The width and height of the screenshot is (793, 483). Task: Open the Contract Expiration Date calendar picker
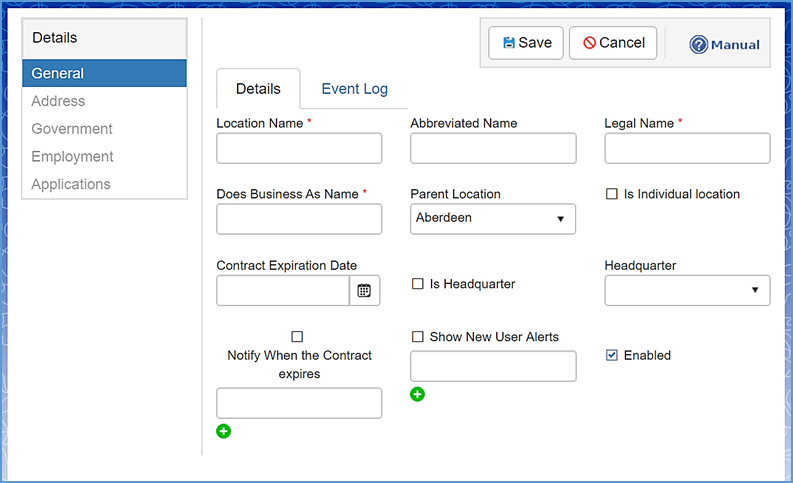click(x=364, y=291)
